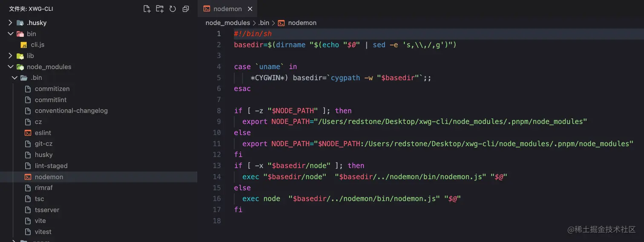Click the .husky folder icon
Screen dimensions: 644x242
click(x=20, y=23)
